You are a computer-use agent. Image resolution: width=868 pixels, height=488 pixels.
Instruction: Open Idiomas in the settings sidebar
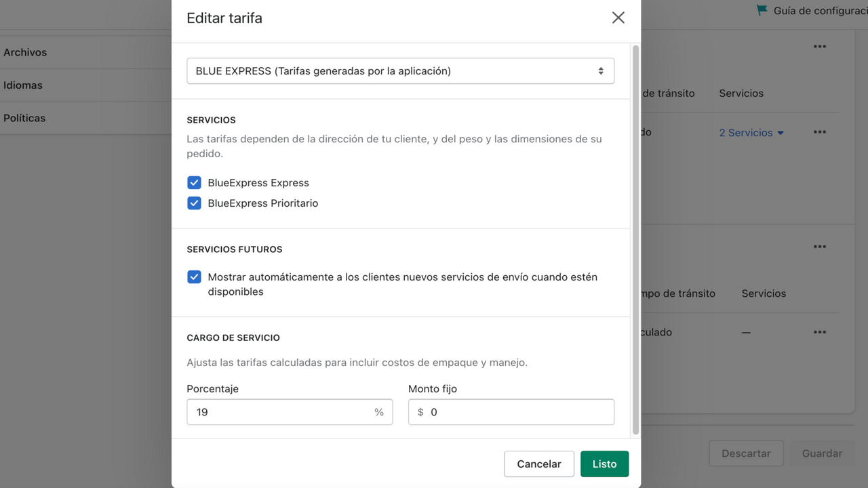coord(23,85)
